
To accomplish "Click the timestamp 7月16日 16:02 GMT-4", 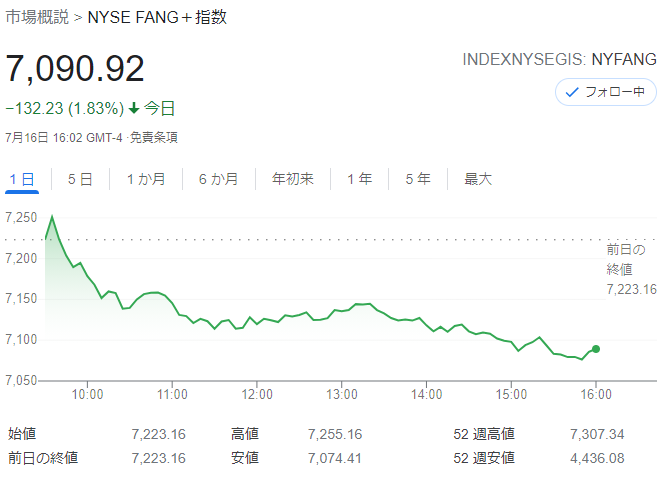I will (64, 138).
